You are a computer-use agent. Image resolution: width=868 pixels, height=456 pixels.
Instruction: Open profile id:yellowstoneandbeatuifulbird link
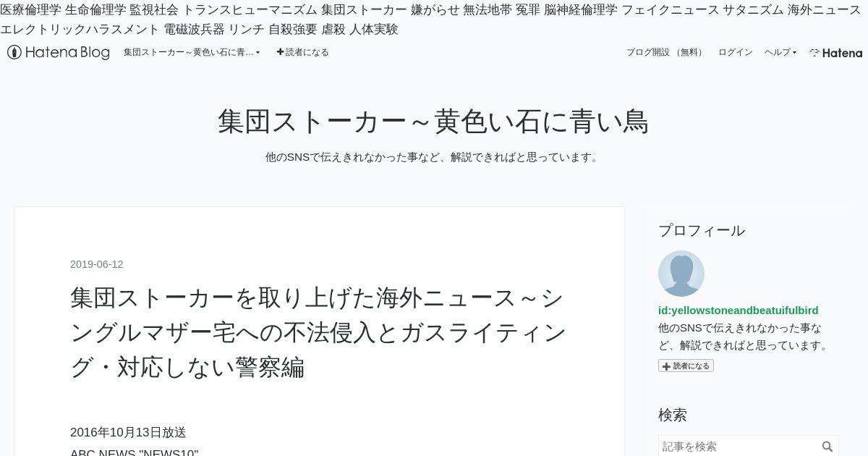point(739,310)
